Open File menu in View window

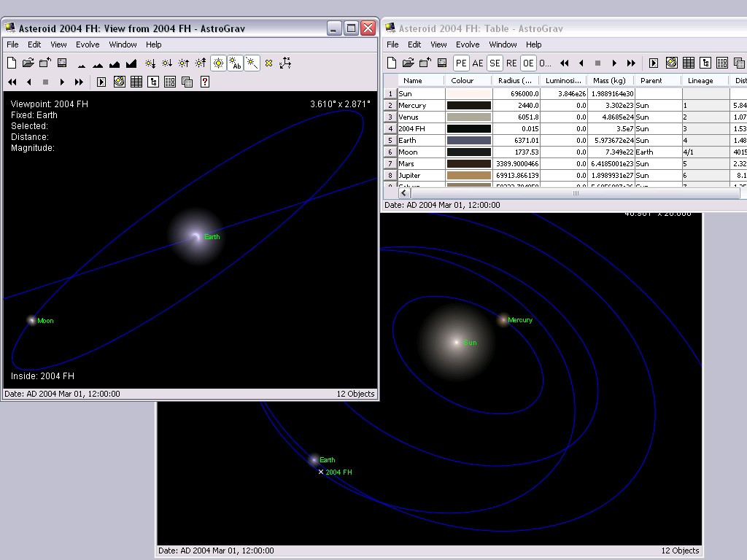point(12,44)
